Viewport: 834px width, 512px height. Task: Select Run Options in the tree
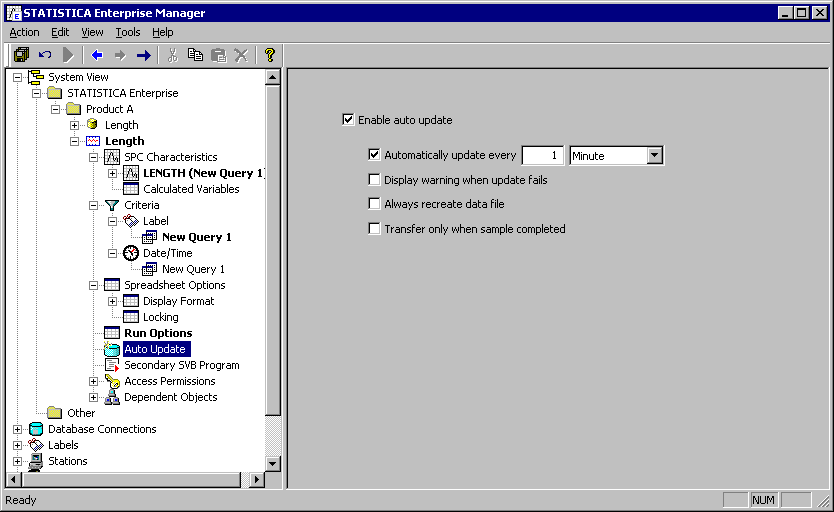pyautogui.click(x=157, y=333)
